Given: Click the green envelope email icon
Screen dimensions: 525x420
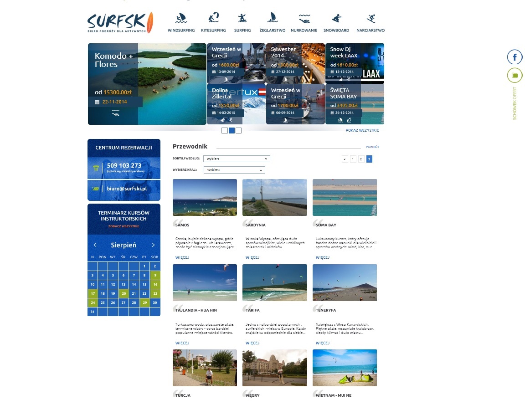Looking at the screenshot, I should pyautogui.click(x=95, y=189).
